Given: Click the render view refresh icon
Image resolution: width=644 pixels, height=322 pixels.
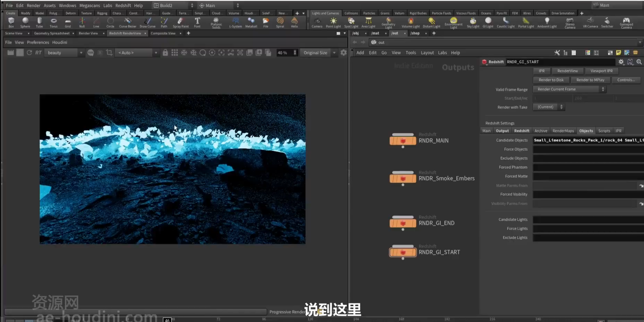Looking at the screenshot, I should [x=29, y=53].
